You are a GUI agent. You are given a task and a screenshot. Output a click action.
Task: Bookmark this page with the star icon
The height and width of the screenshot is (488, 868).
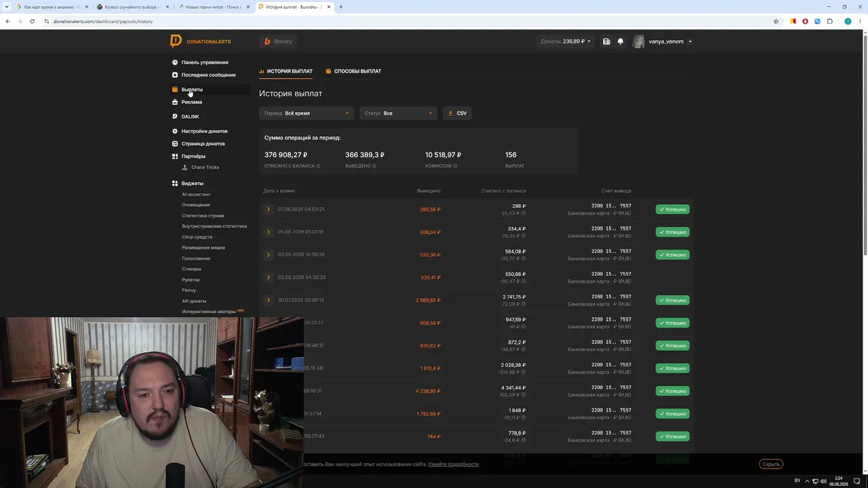pos(776,22)
